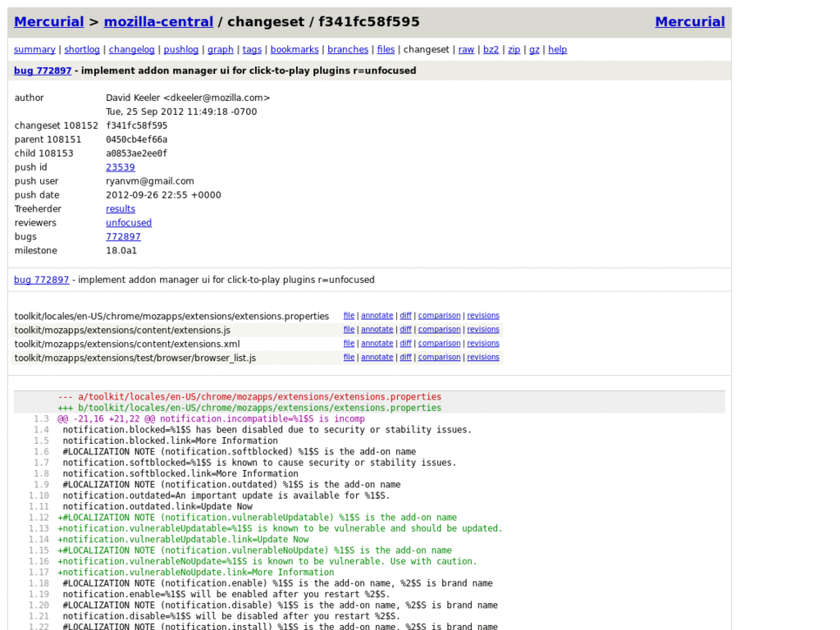The width and height of the screenshot is (840, 630).
Task: Open file link for browser_list.js
Action: pos(349,358)
